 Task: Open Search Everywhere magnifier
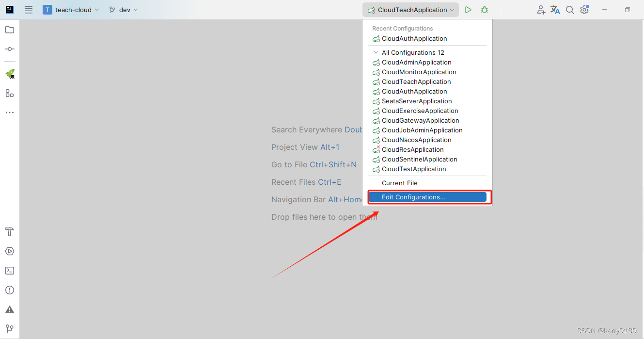570,9
